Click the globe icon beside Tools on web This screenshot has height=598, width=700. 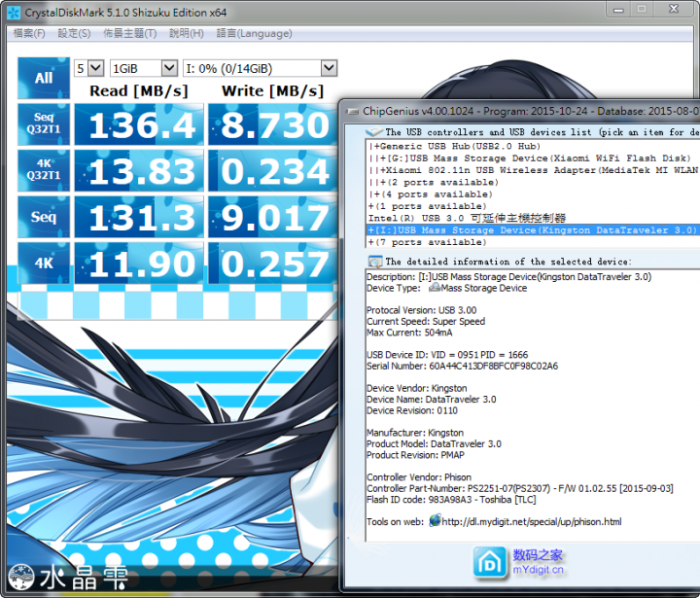click(x=435, y=521)
